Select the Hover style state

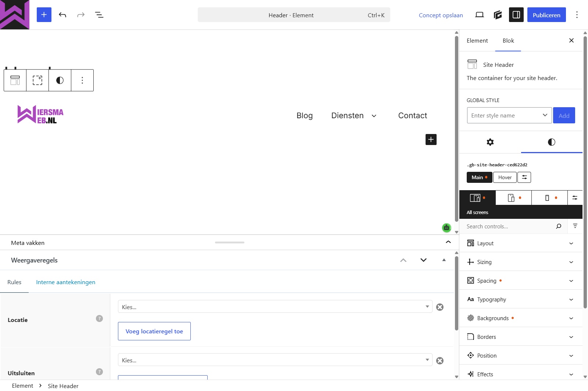(505, 177)
